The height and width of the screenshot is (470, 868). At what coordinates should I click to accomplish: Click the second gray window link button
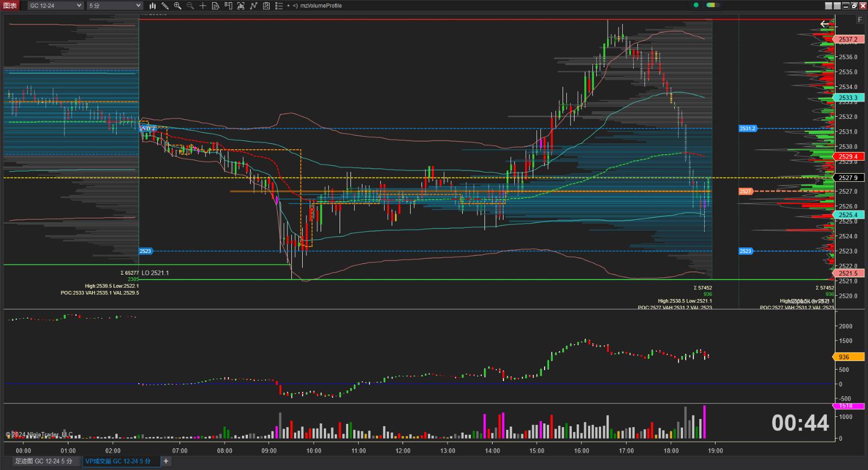[837, 6]
